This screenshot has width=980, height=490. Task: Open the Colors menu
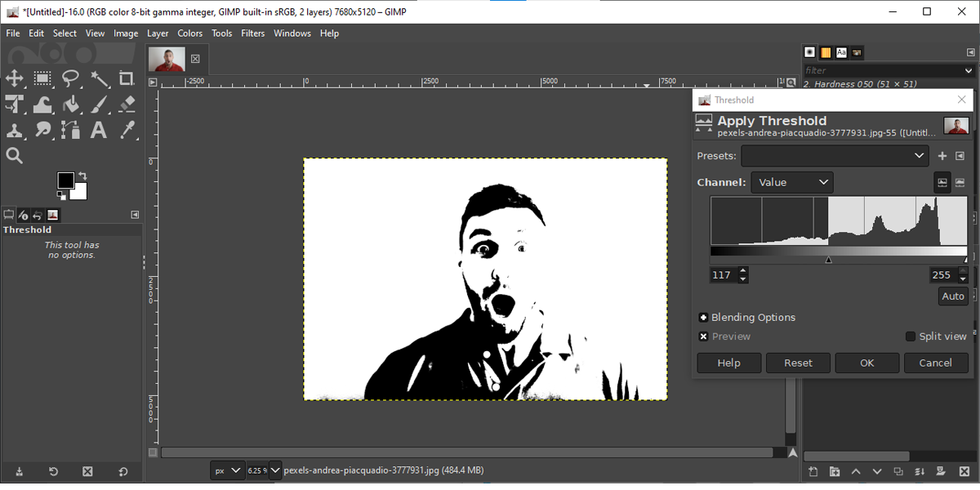[189, 33]
